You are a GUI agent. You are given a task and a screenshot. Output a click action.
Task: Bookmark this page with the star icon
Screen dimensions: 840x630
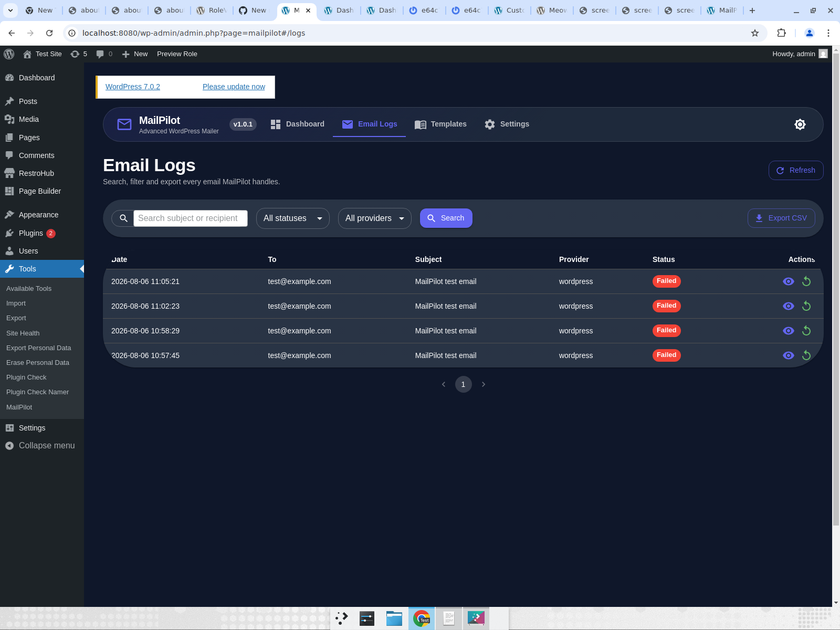click(x=755, y=33)
